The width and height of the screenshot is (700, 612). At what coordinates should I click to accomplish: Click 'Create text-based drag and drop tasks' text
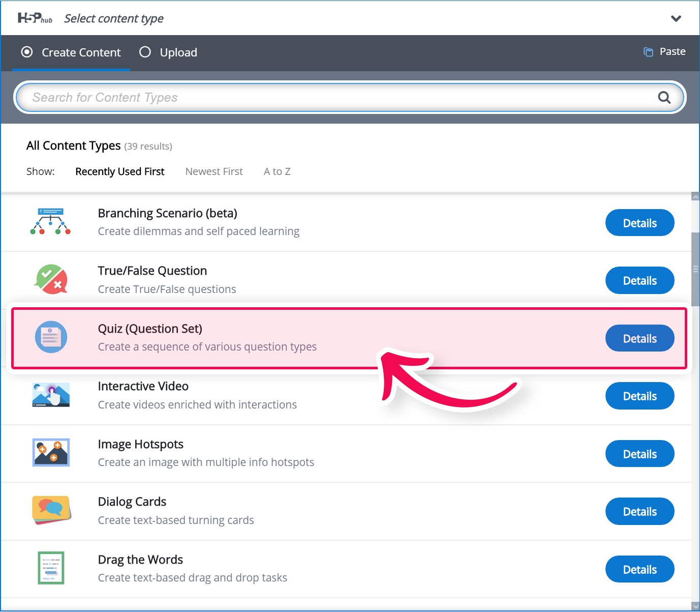193,578
